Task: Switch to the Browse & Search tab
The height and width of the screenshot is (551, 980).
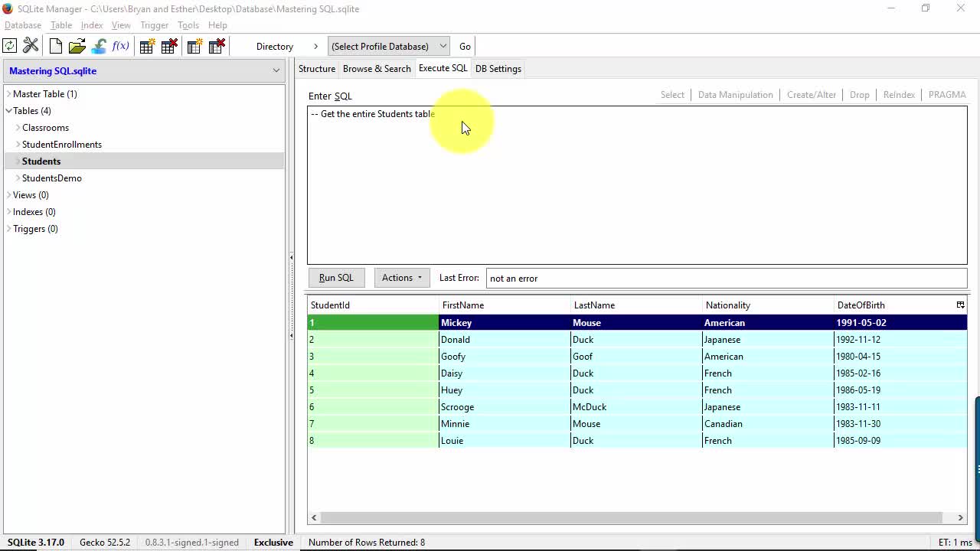Action: pos(377,69)
